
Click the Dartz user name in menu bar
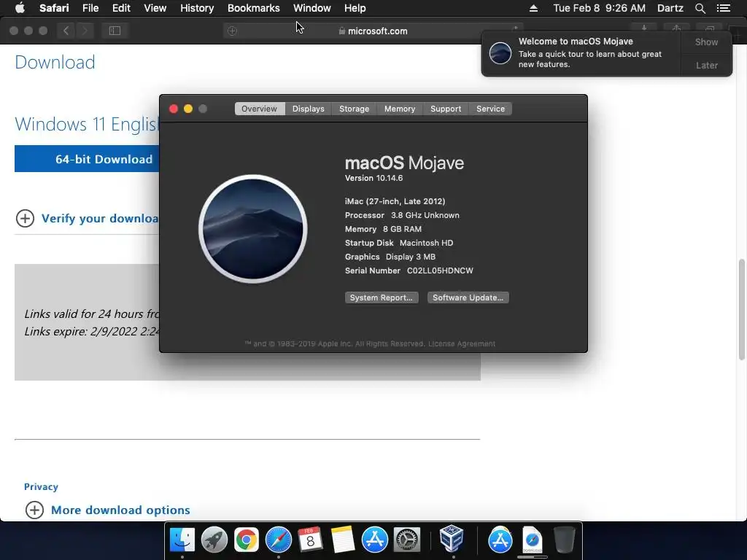tap(670, 8)
